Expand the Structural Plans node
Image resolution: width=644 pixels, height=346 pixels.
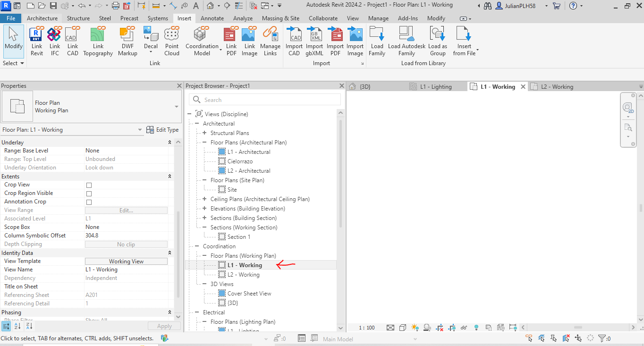(x=204, y=133)
